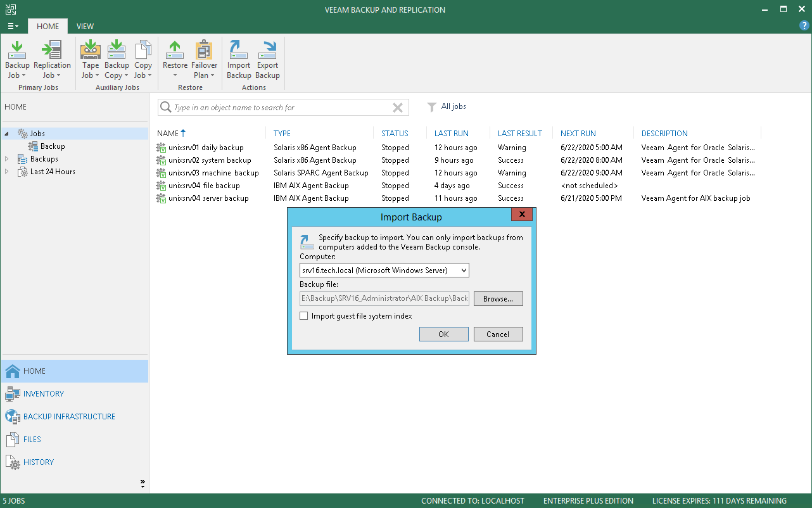Click the Tape Job ribbon icon
This screenshot has height=508, width=812.
click(x=91, y=49)
